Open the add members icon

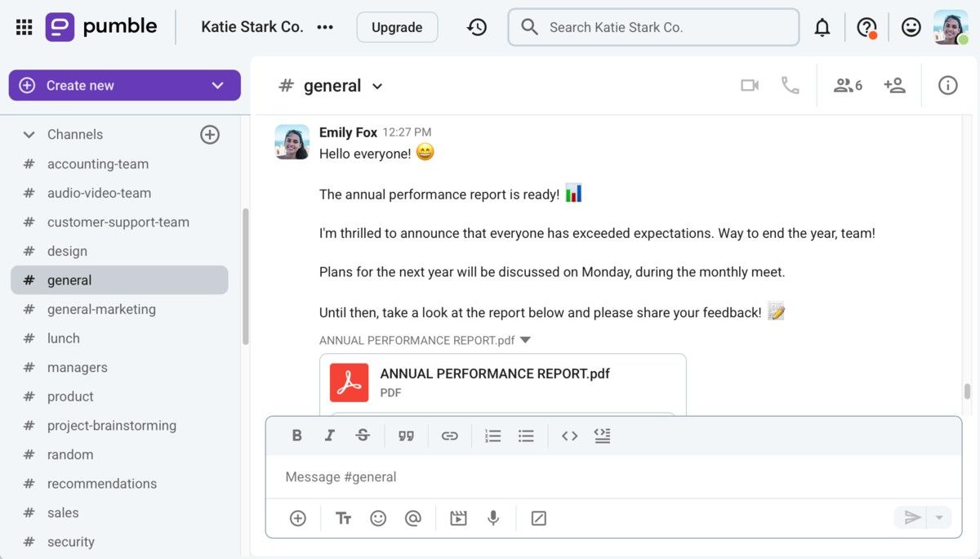(894, 86)
